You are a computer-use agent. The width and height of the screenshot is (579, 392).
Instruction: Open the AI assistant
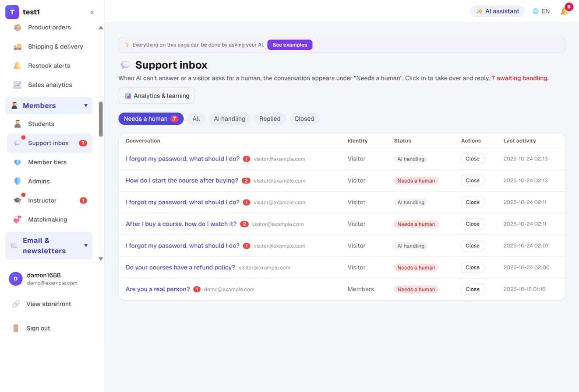(x=498, y=11)
